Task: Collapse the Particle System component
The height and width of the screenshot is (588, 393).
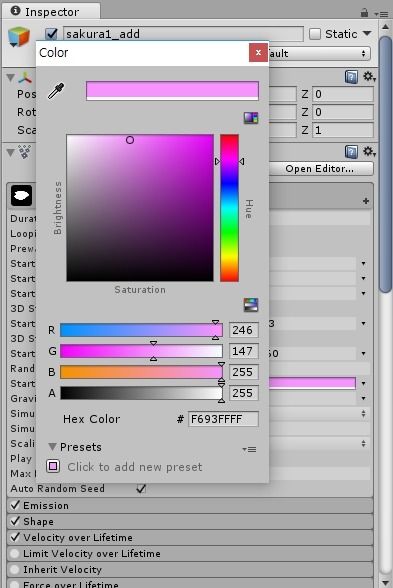Action: coord(10,153)
